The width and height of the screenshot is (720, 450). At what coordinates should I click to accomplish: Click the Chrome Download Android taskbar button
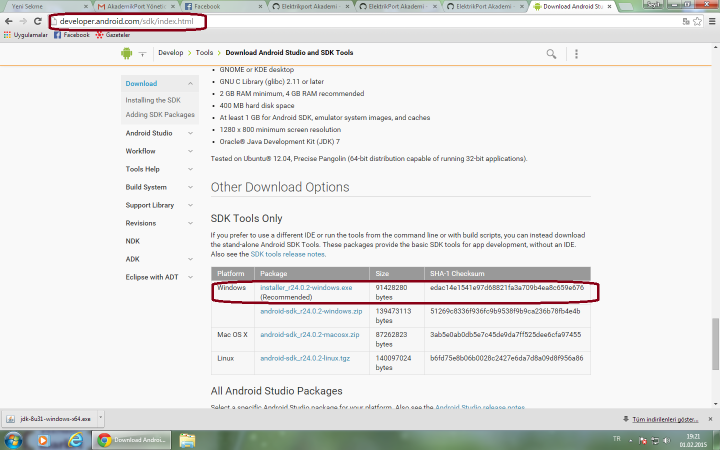pos(132,440)
